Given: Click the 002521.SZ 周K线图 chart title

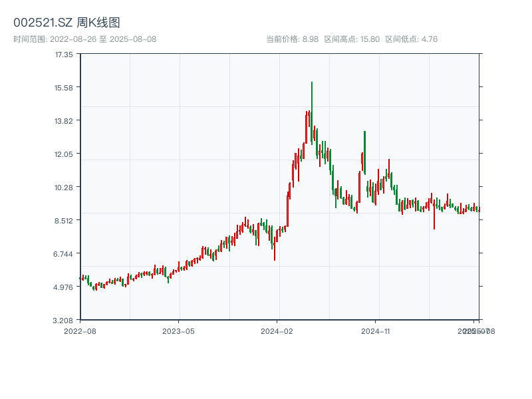Looking at the screenshot, I should pos(66,23).
